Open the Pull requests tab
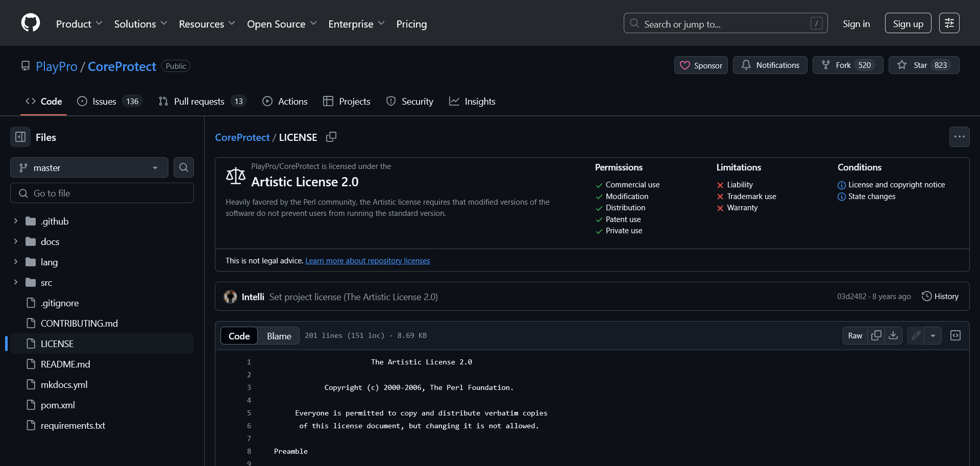The height and width of the screenshot is (466, 980). tap(203, 102)
